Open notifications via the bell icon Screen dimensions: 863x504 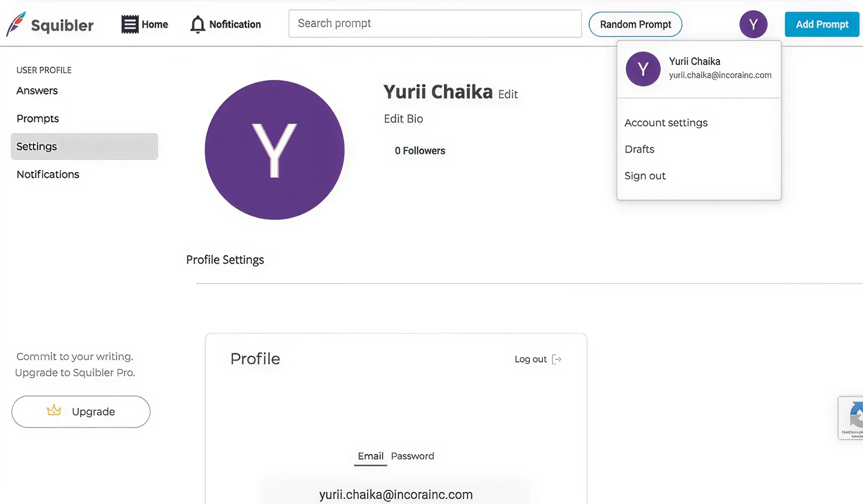click(x=198, y=24)
